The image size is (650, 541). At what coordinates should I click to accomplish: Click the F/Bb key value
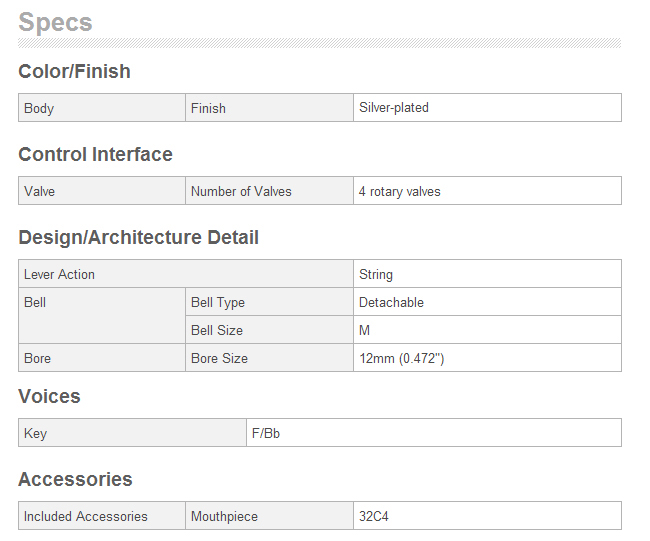point(266,433)
